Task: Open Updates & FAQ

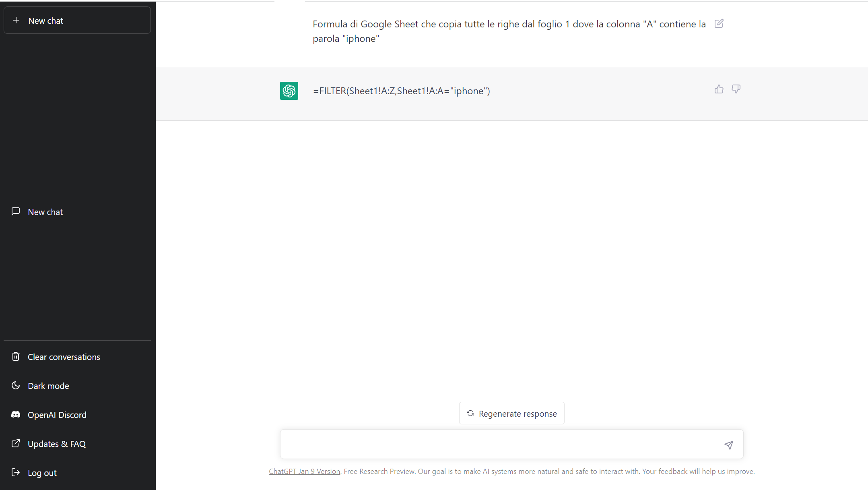Action: point(57,444)
